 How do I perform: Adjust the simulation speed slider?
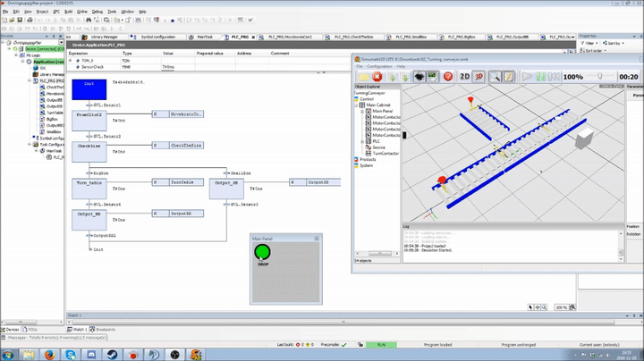point(601,77)
